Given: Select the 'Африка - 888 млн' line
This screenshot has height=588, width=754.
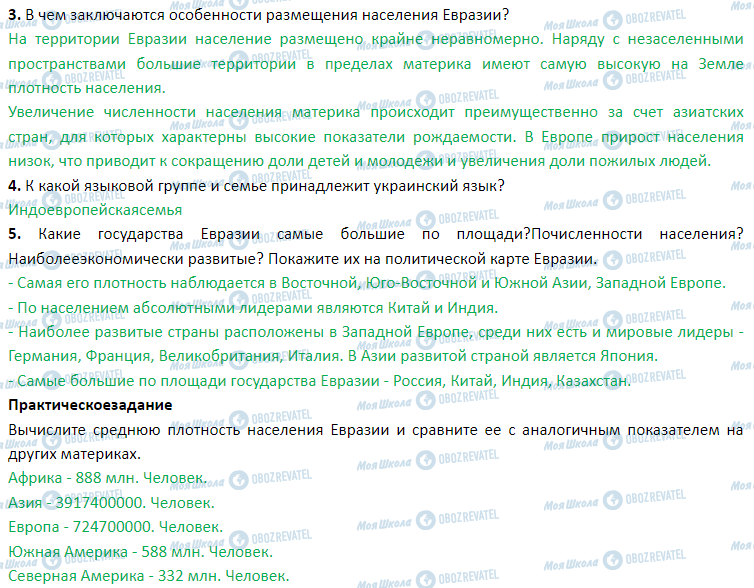Looking at the screenshot, I should [107, 478].
